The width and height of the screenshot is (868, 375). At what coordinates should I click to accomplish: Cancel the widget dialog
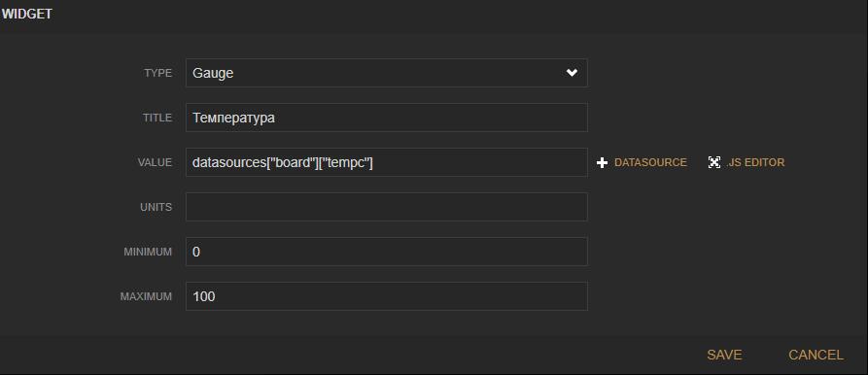(816, 355)
